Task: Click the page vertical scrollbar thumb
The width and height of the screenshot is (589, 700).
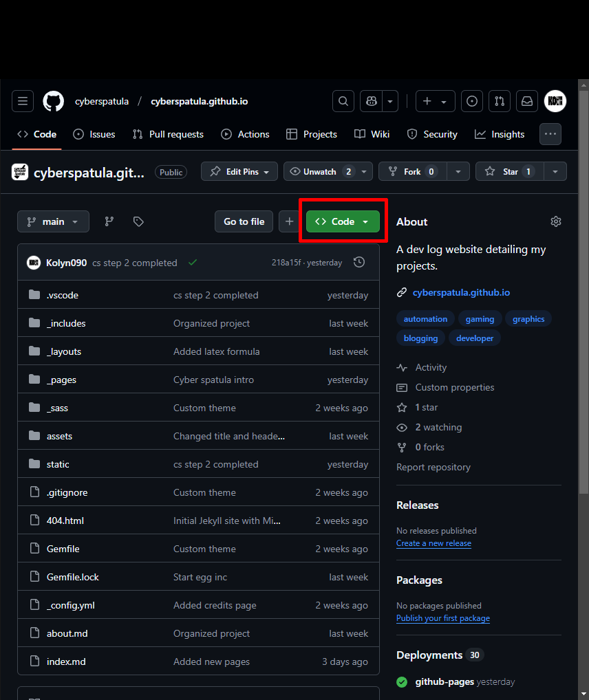Action: click(x=583, y=292)
